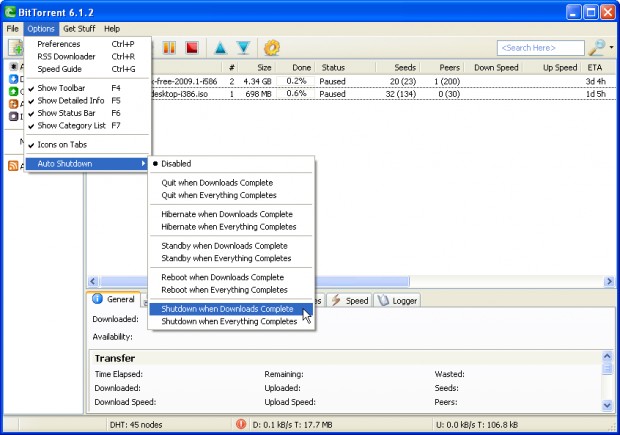Image resolution: width=620 pixels, height=435 pixels.
Task: Click inside the Search Here field
Action: 541,48
